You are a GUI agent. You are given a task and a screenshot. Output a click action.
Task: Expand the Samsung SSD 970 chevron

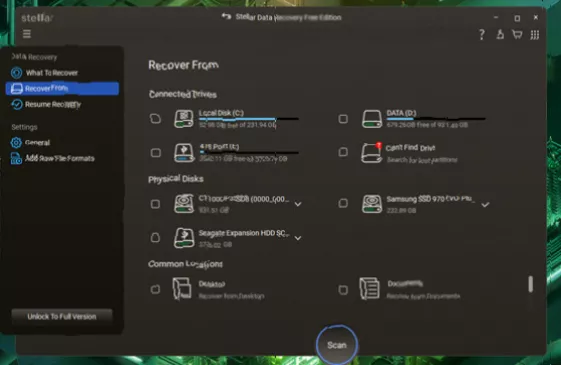pos(485,205)
